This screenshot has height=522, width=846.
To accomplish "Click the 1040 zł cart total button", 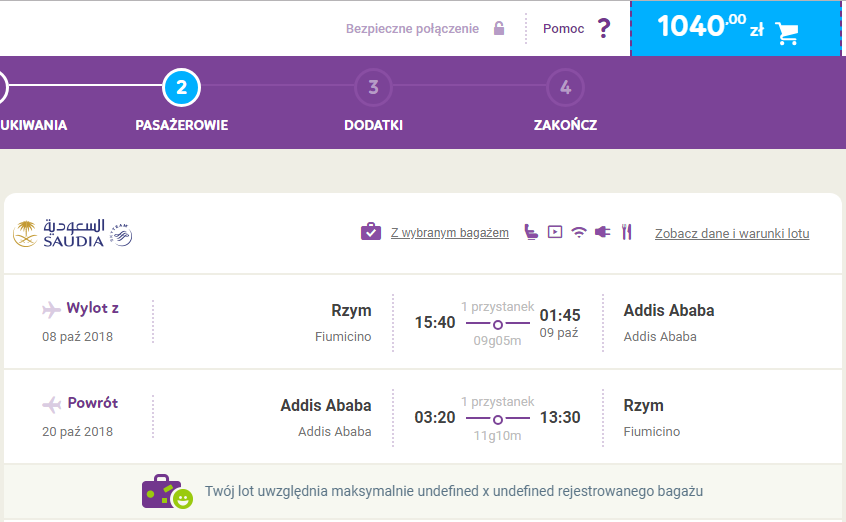I will (736, 28).
